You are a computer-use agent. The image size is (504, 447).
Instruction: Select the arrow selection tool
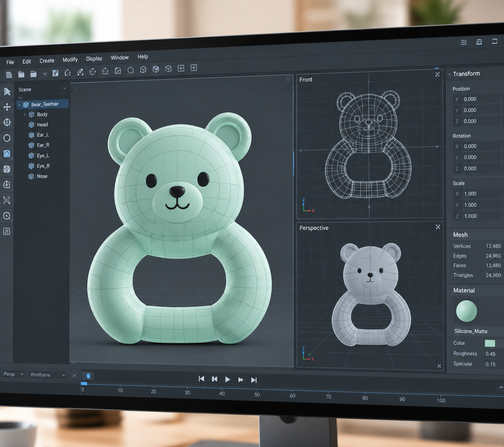[7, 92]
